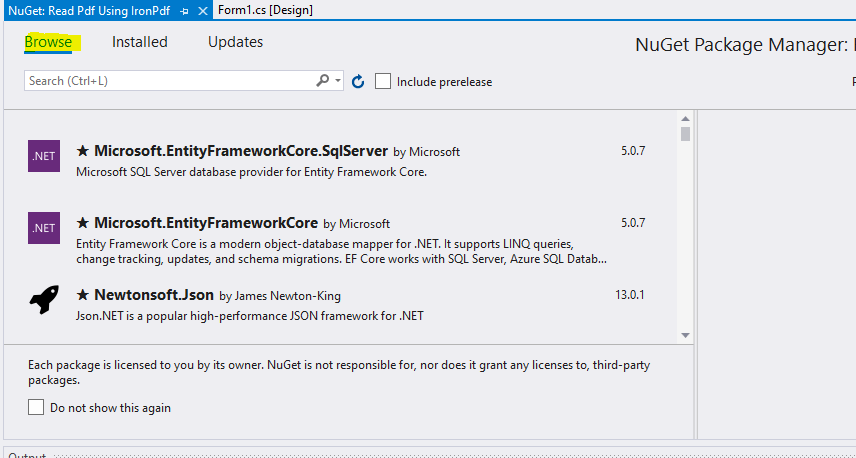856x458 pixels.
Task: Click the EntityFrameworkCore.SqlServer .NET package icon
Action: [44, 156]
